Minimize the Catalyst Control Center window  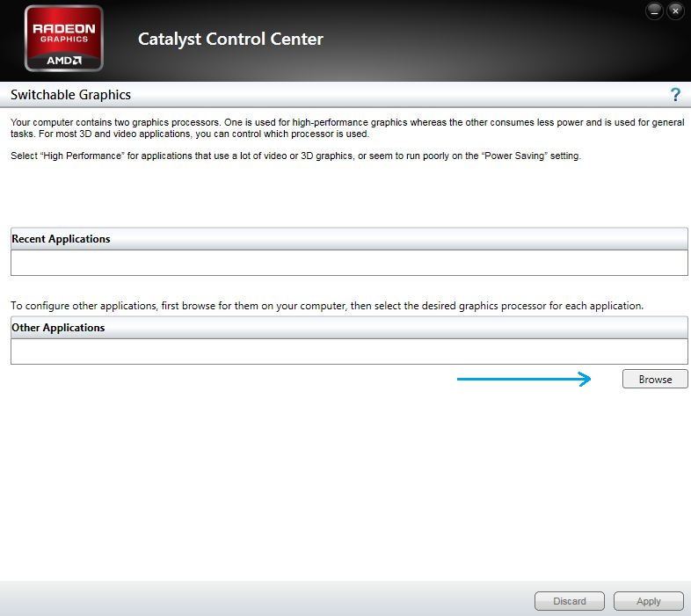[654, 11]
